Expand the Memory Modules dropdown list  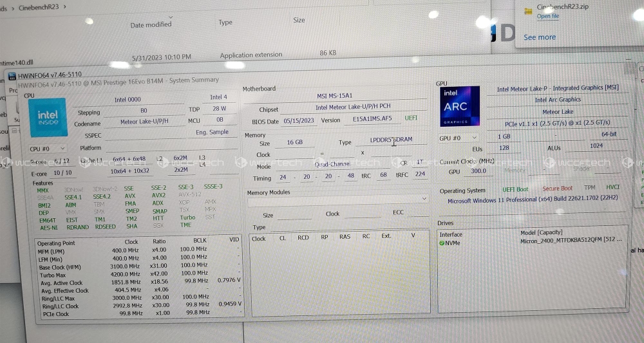click(x=338, y=200)
